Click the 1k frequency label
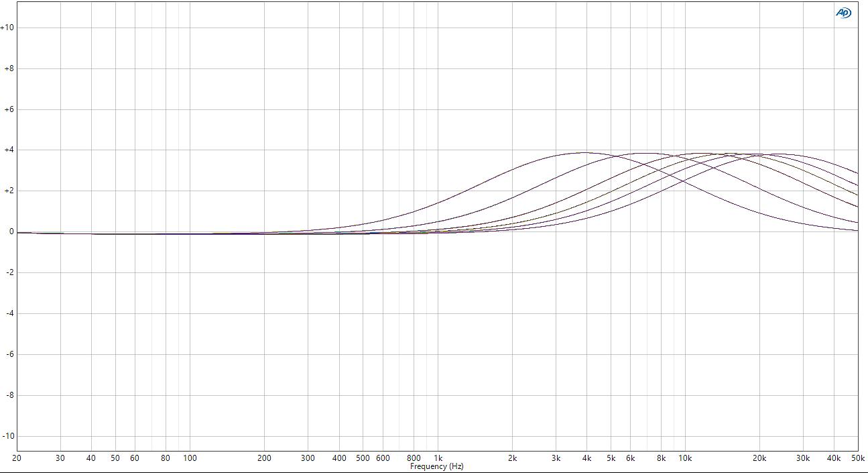The image size is (868, 473). click(438, 458)
